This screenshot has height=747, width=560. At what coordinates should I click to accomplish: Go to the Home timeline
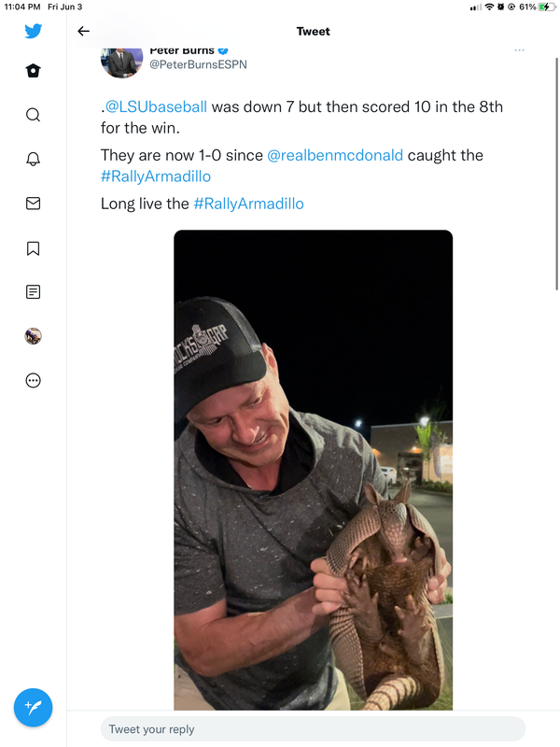point(33,71)
